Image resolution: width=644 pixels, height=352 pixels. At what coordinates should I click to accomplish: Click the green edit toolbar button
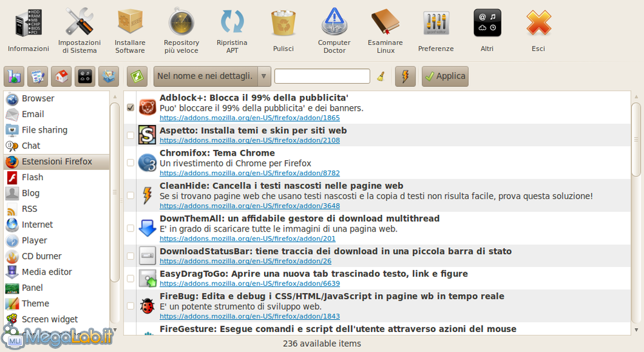pyautogui.click(x=137, y=77)
